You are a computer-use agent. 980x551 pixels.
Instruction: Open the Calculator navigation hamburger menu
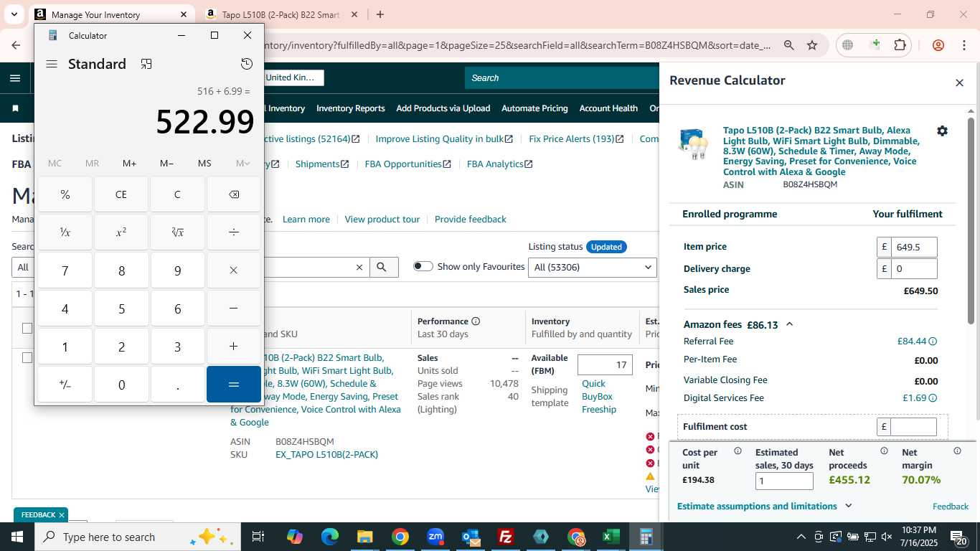pos(52,64)
